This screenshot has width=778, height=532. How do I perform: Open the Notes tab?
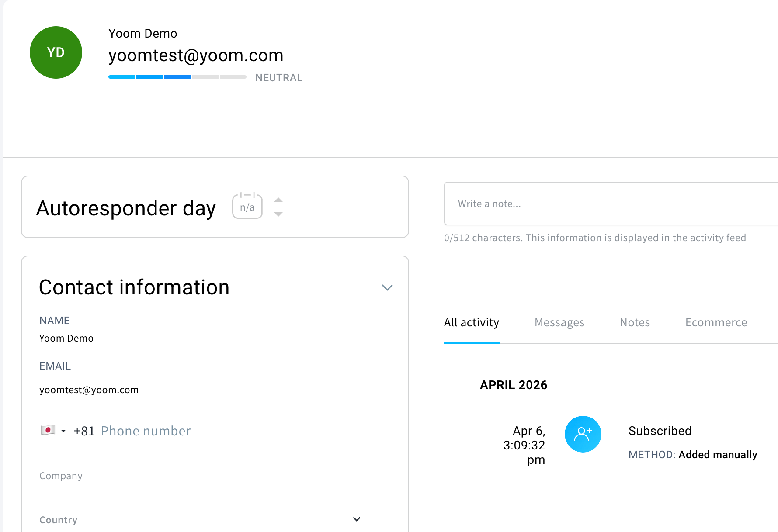[x=635, y=322]
